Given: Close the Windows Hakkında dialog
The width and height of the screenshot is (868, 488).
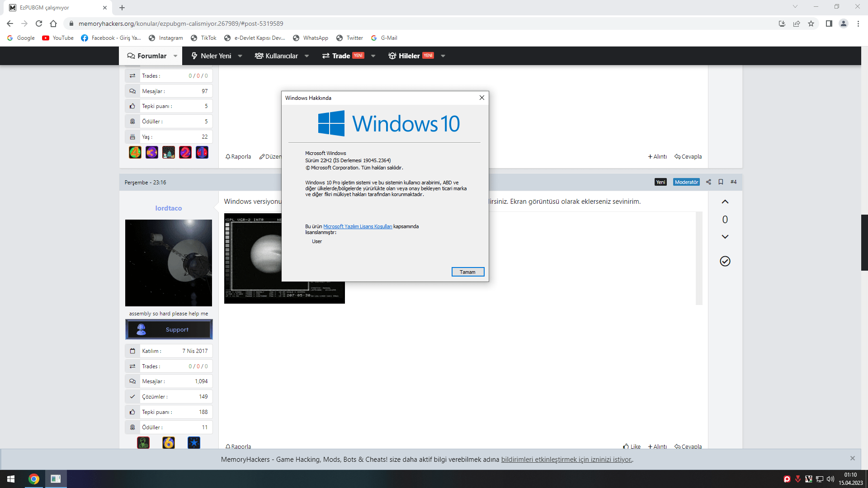Looking at the screenshot, I should (x=482, y=98).
